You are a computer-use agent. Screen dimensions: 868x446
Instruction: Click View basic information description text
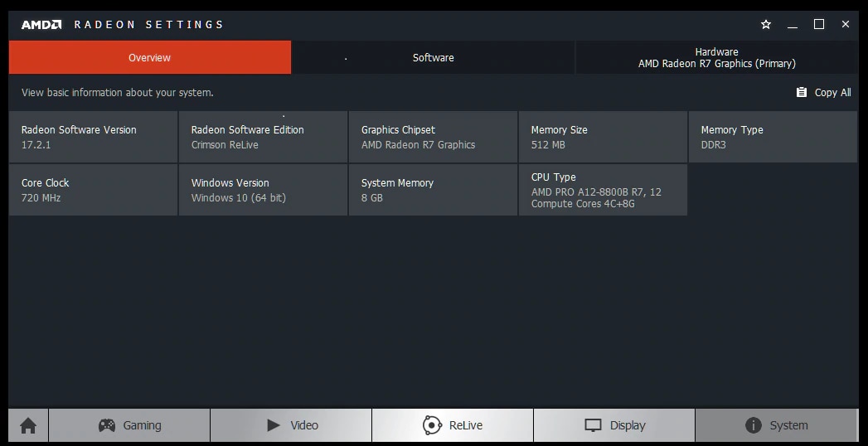tap(118, 92)
